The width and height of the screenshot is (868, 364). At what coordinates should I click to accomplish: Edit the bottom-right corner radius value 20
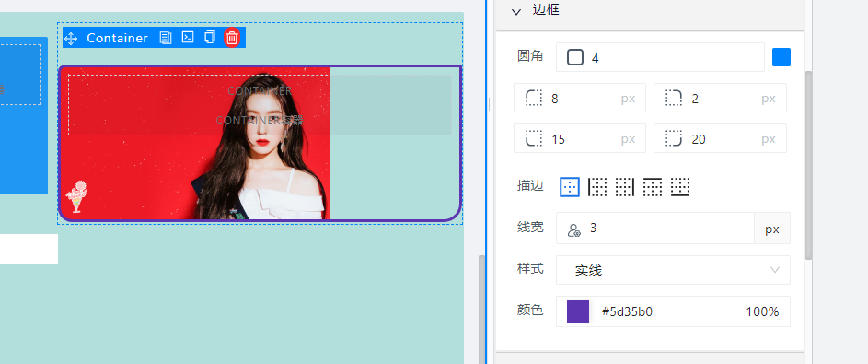(x=720, y=138)
